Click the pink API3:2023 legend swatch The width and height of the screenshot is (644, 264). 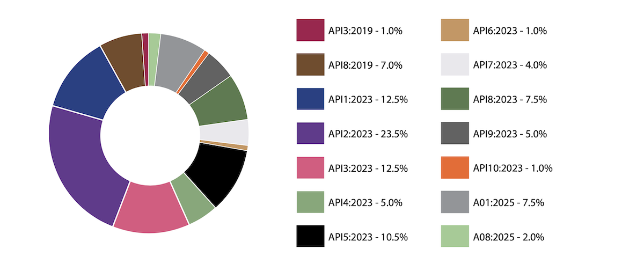(x=310, y=168)
